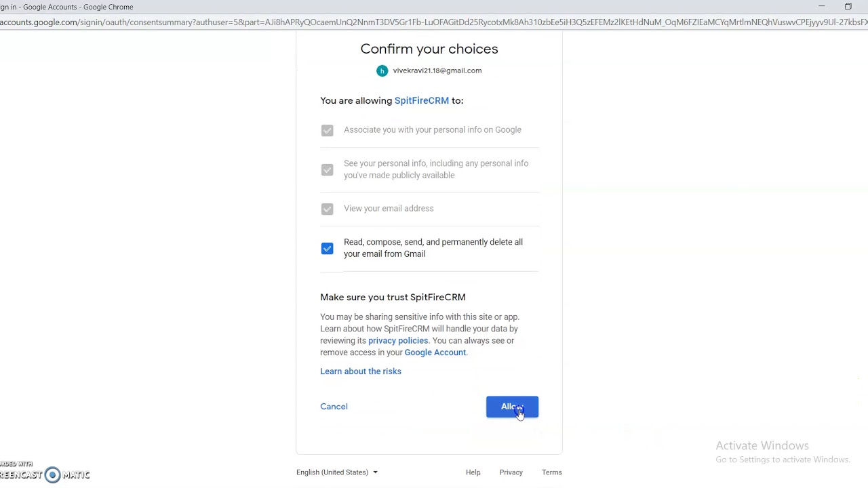Screen dimensions: 868x488
Task: Open the Privacy footer link
Action: pyautogui.click(x=511, y=472)
